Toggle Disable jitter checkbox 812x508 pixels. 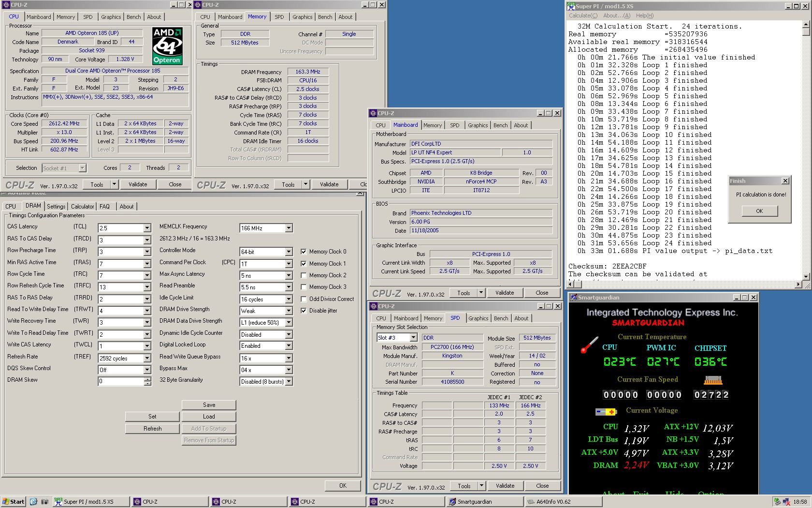pyautogui.click(x=304, y=311)
